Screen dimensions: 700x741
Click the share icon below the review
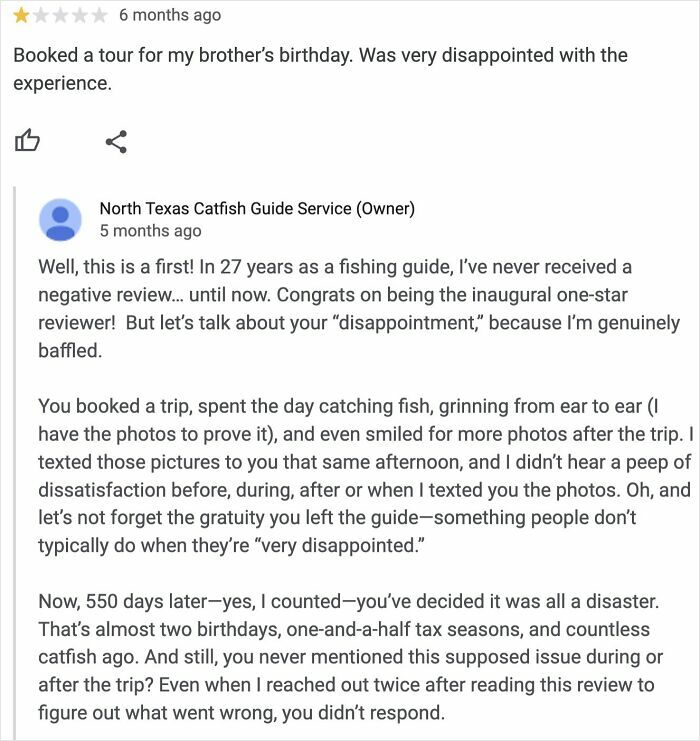116,142
